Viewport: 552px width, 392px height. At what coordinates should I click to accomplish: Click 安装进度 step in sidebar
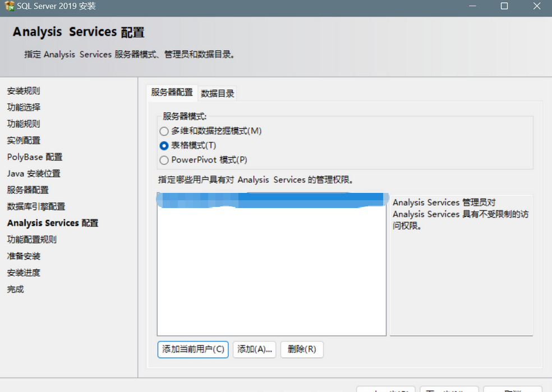click(24, 273)
